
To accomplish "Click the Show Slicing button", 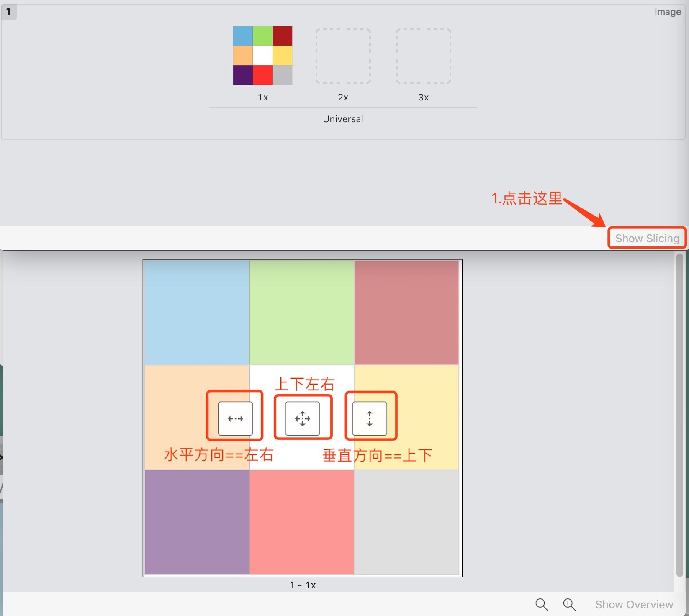I will click(647, 239).
